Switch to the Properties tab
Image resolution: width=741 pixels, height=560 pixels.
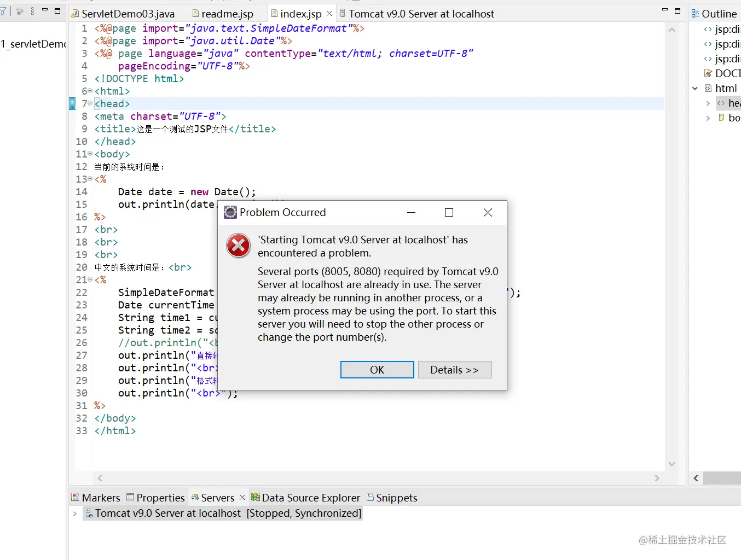point(155,498)
